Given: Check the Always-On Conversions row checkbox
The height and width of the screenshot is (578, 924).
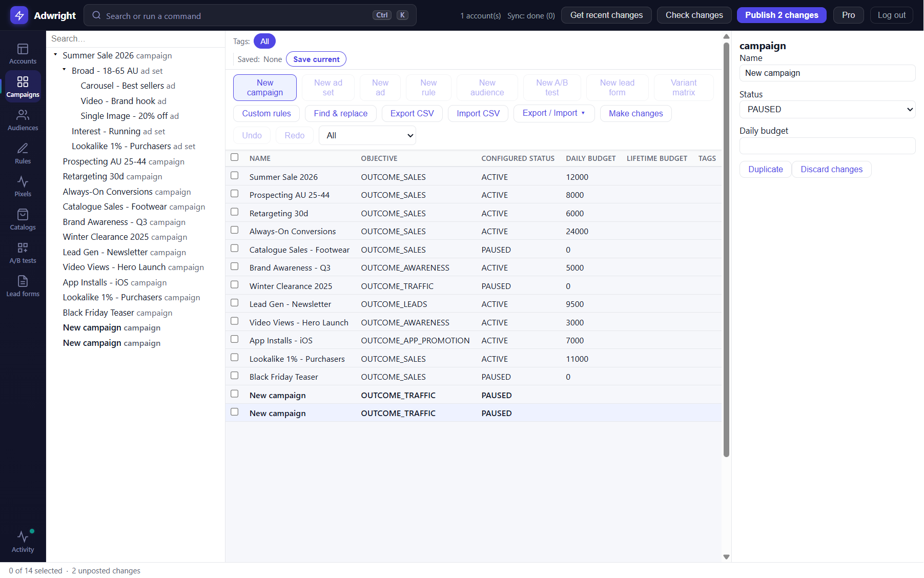Looking at the screenshot, I should tap(235, 230).
